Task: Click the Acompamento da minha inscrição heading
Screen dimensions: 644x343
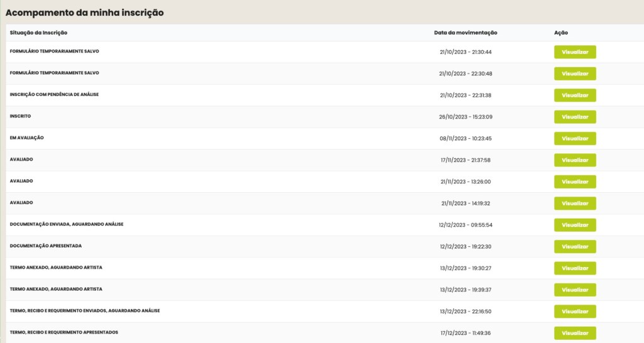Action: coord(85,13)
